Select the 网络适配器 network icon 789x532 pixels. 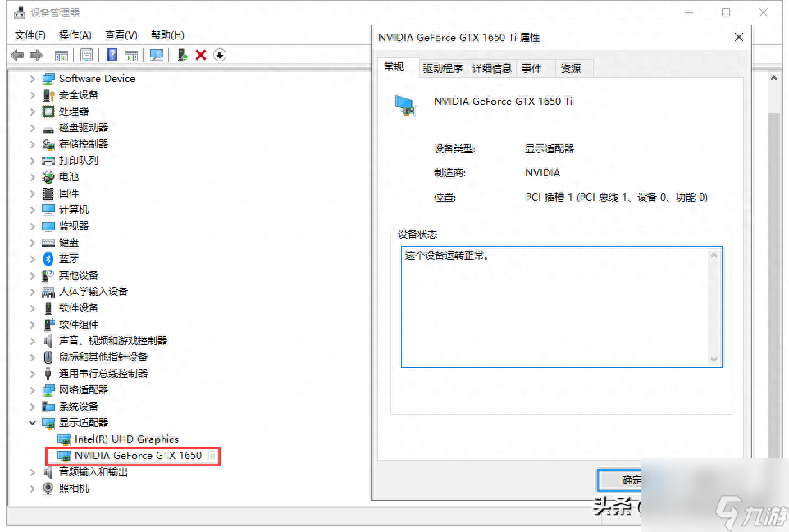click(48, 390)
